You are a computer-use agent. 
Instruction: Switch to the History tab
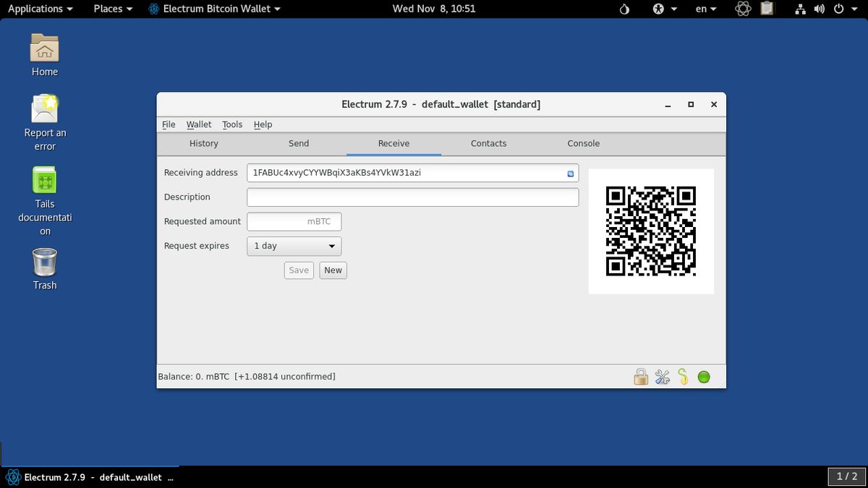click(x=203, y=143)
